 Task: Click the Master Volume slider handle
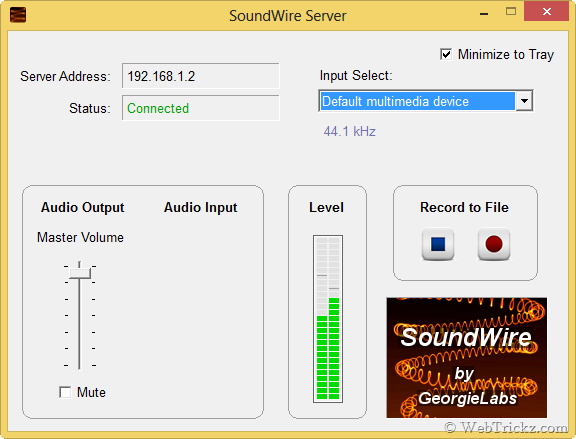click(x=80, y=273)
